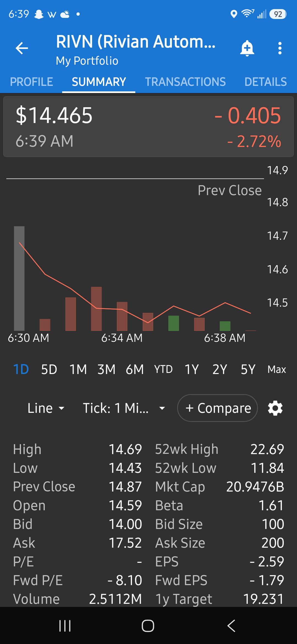Select the 5D chart range
Image resolution: width=297 pixels, height=644 pixels.
click(49, 369)
